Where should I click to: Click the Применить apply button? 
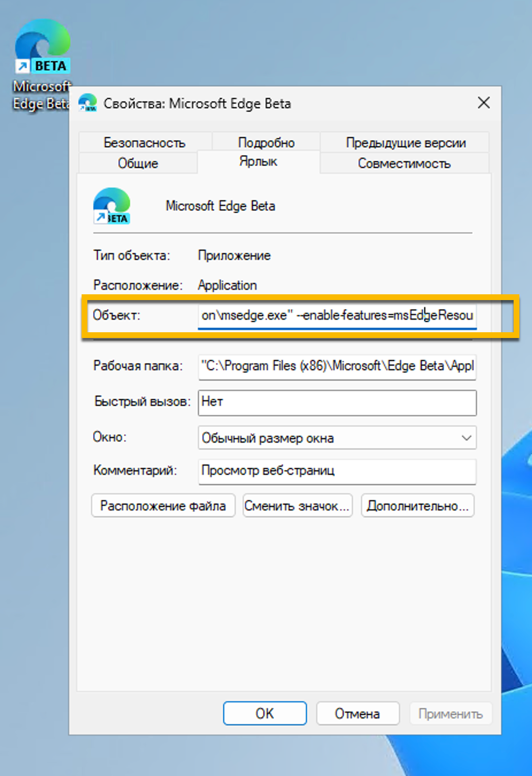pyautogui.click(x=450, y=713)
